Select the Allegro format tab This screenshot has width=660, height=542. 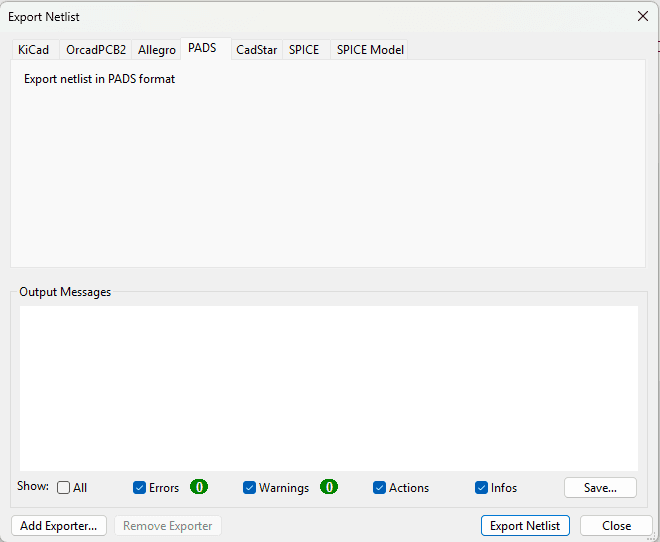(157, 50)
